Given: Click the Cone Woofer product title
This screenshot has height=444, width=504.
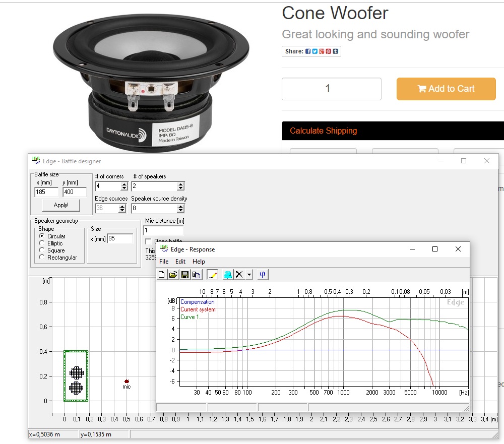Looking at the screenshot, I should (x=335, y=13).
